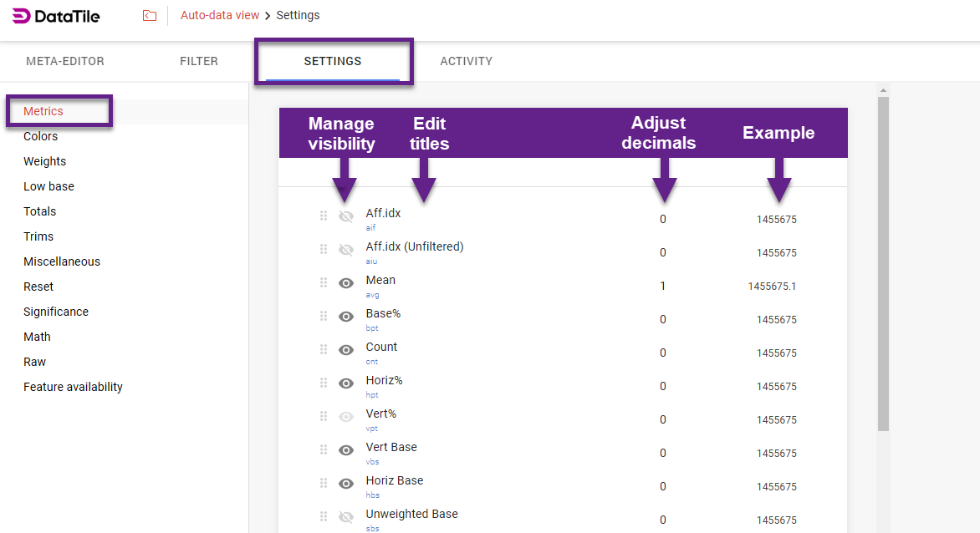Select Colors in the settings sidebar
The width and height of the screenshot is (980, 533).
click(x=40, y=135)
